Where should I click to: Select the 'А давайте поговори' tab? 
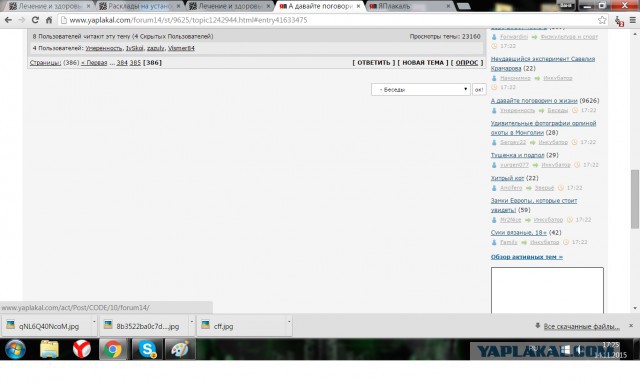point(320,6)
